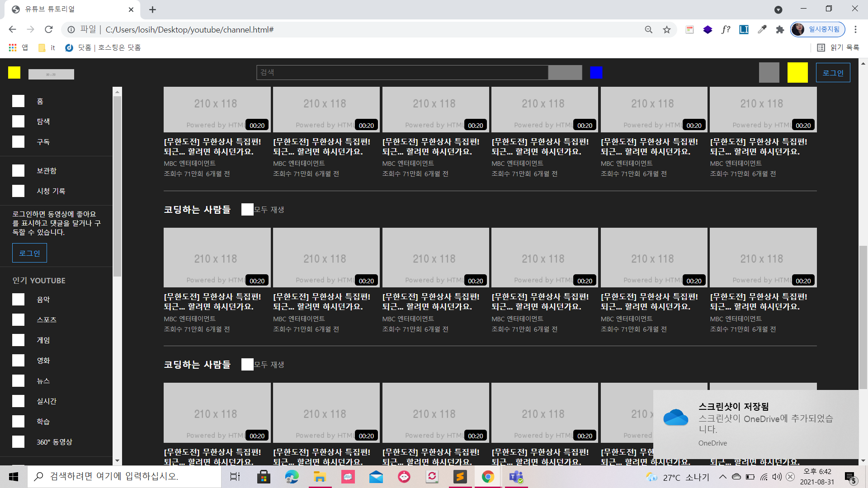868x488 pixels.
Task: Bookmark page with the star icon
Action: pyautogui.click(x=666, y=30)
